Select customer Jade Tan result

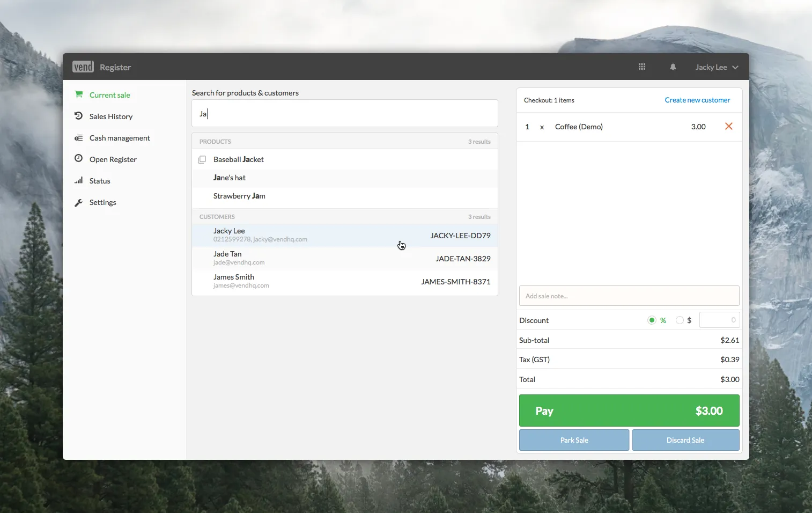point(345,258)
